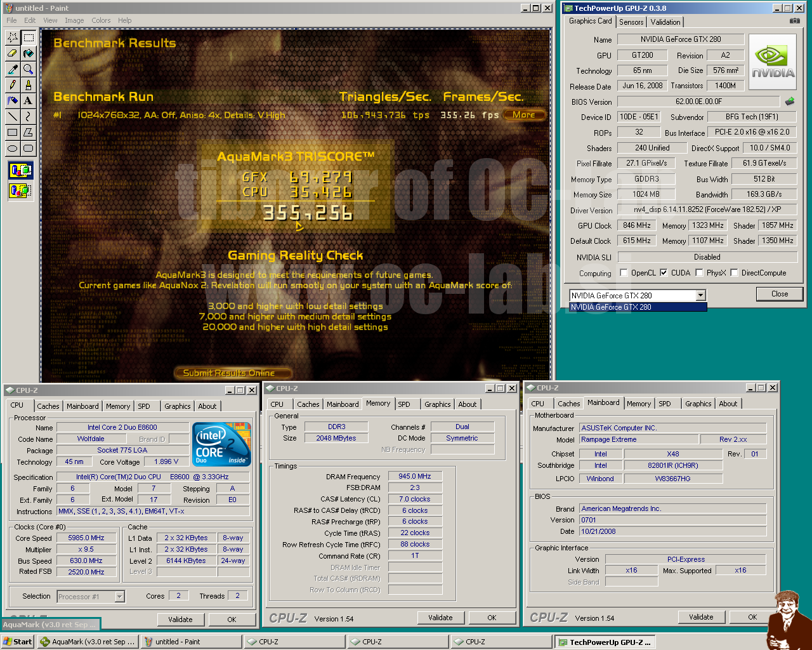The height and width of the screenshot is (650, 812).
Task: Switch to the Validation tab in GPU-Z
Action: 665,22
